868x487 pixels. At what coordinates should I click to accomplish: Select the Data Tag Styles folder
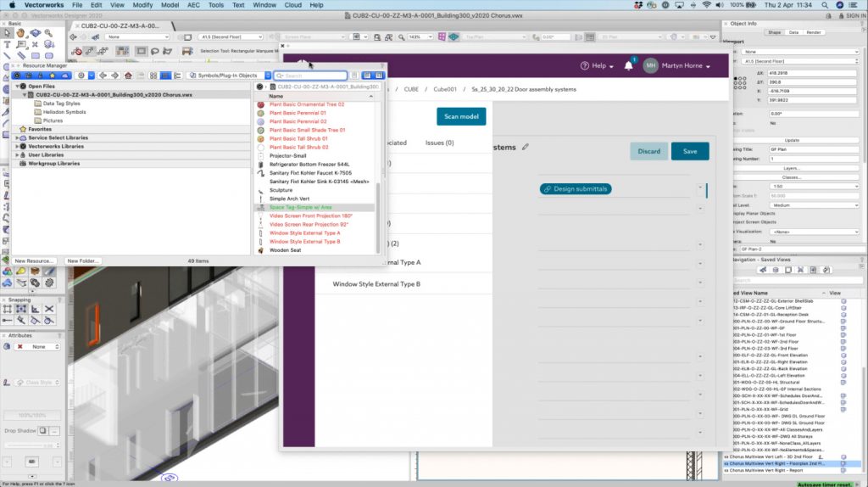tap(61, 104)
